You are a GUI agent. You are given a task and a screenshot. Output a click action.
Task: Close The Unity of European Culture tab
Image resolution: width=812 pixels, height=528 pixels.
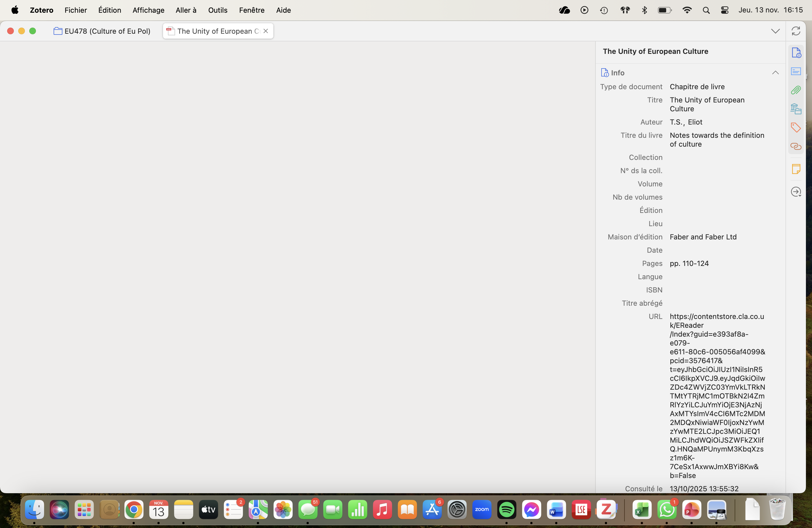[x=266, y=31]
